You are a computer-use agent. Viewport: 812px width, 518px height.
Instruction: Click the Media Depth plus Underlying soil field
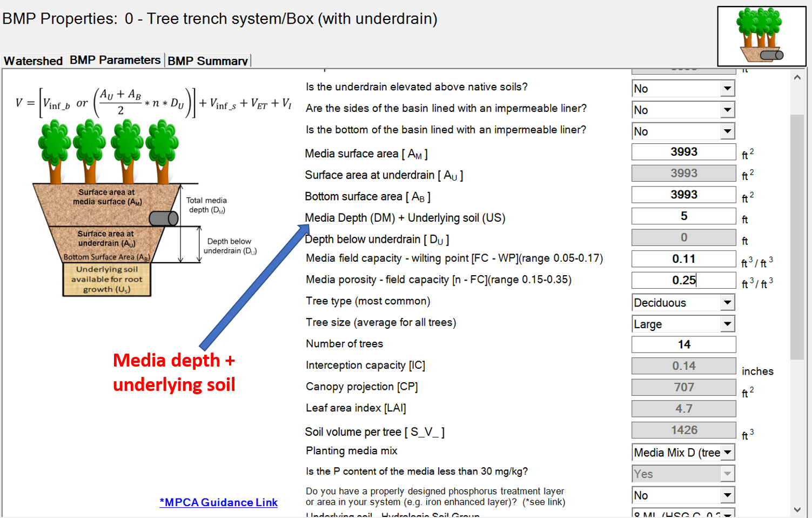tap(683, 216)
